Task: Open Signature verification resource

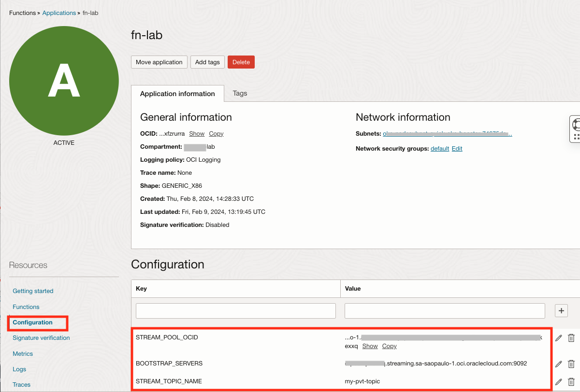Action: [41, 338]
